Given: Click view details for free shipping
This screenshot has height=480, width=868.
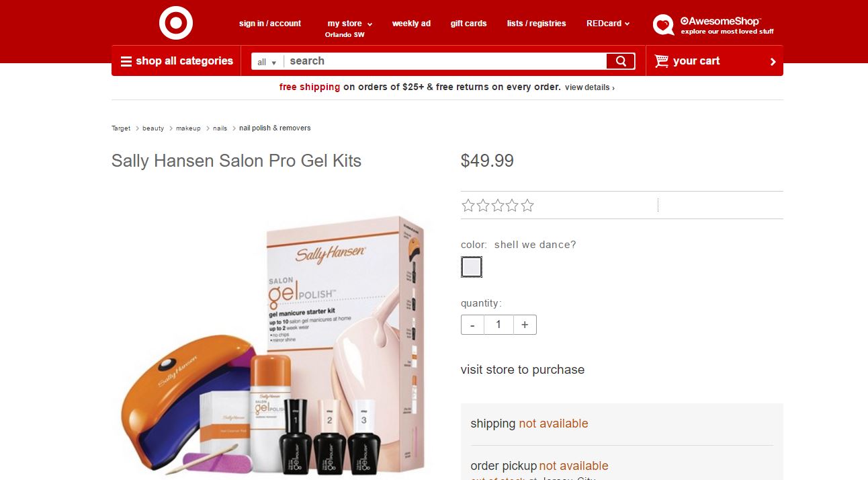Looking at the screenshot, I should click(589, 87).
